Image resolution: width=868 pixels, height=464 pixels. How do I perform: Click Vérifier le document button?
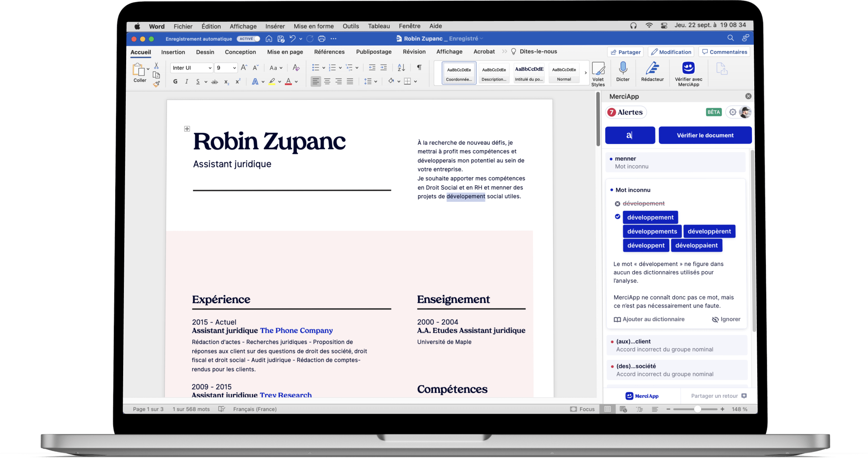(x=705, y=135)
